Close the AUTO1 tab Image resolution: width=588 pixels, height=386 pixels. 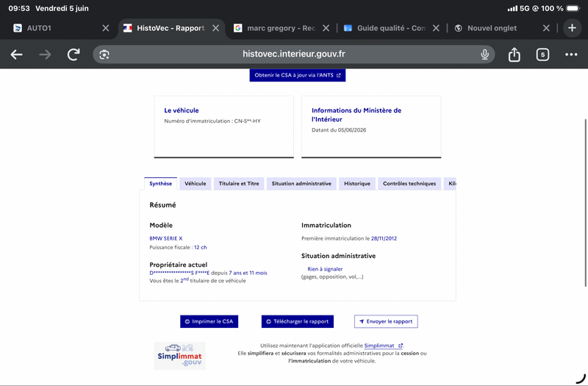[x=106, y=28]
